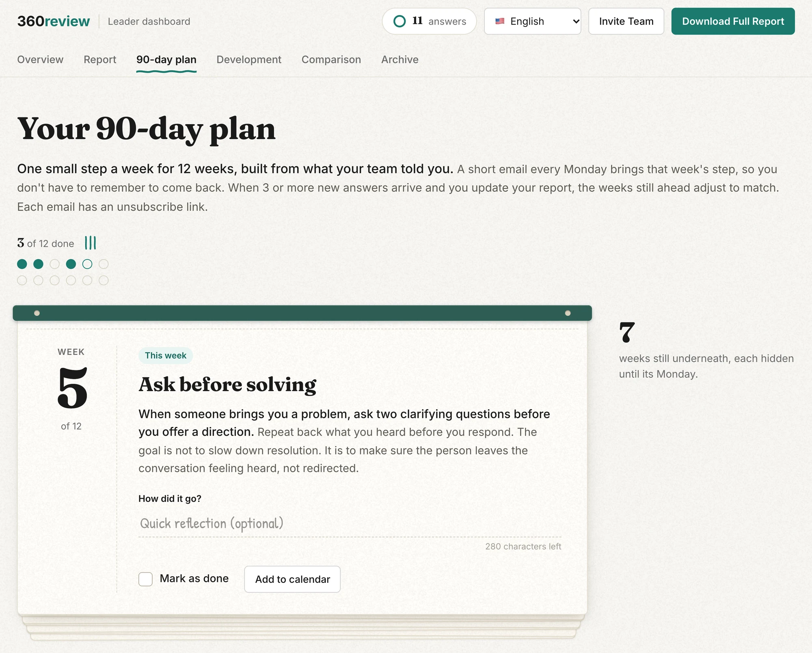Screen dimensions: 812x653
Task: Switch to the Overview tab
Action: 40,60
